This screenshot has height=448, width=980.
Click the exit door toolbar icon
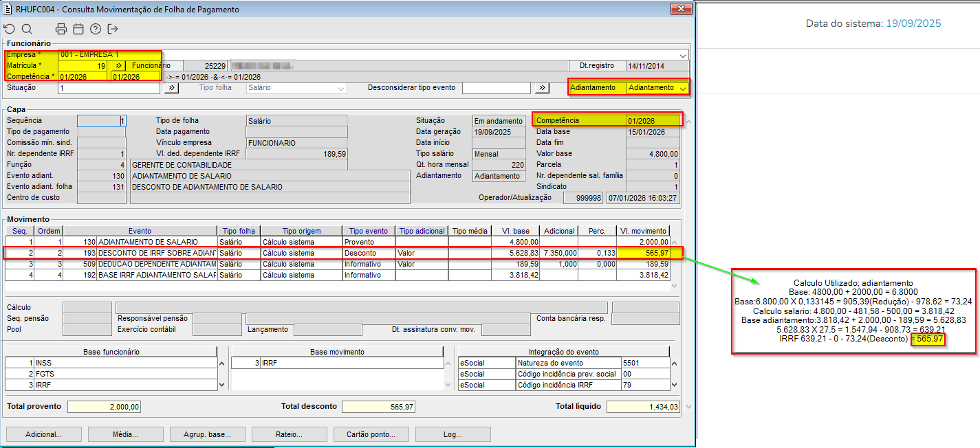click(x=113, y=29)
